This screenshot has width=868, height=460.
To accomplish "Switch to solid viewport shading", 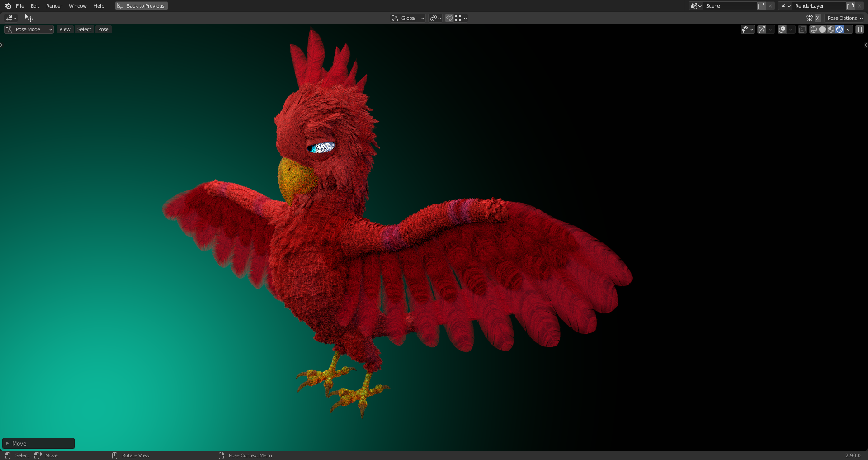I will tap(822, 29).
